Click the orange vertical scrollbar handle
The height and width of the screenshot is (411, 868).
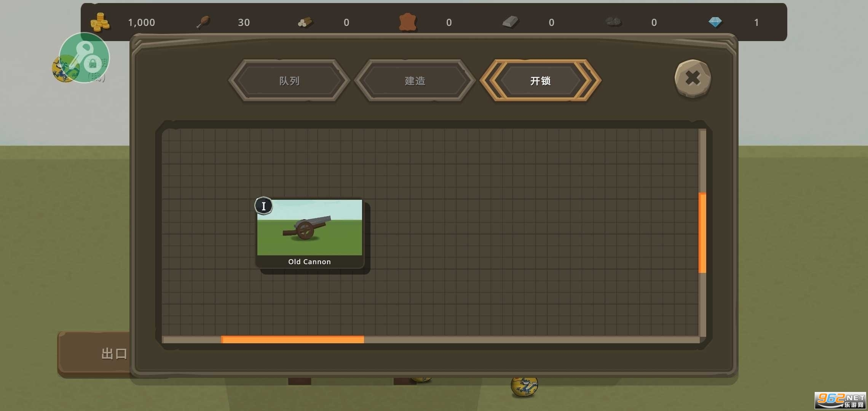702,233
